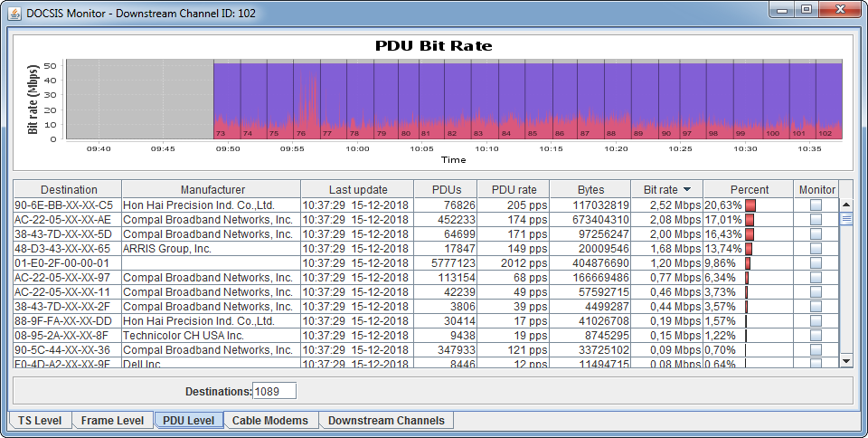Click bit rate value 2,52 Mbps
This screenshot has height=438, width=868.
[667, 205]
